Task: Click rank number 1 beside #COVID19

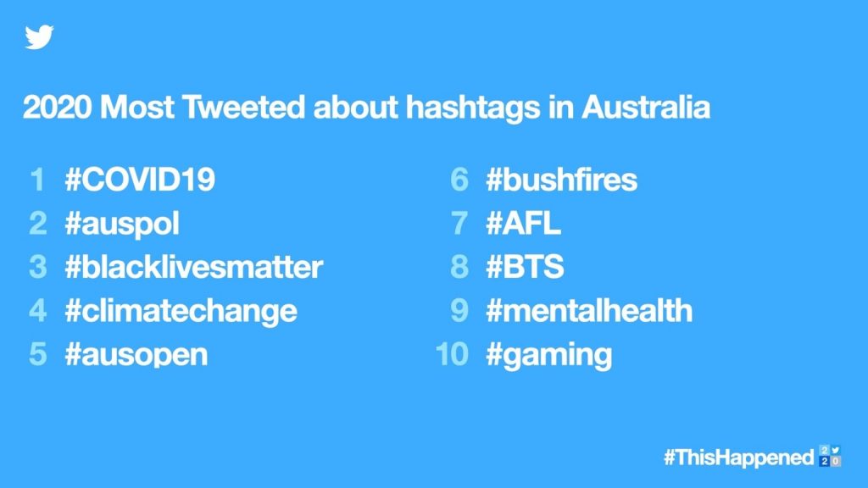Action: pyautogui.click(x=37, y=180)
